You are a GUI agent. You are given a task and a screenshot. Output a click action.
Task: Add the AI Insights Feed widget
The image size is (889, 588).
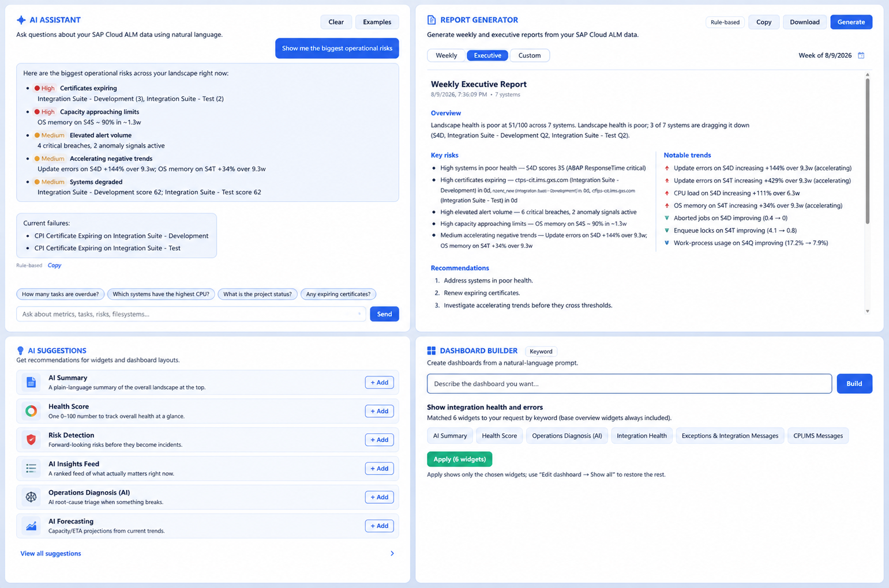coord(379,468)
